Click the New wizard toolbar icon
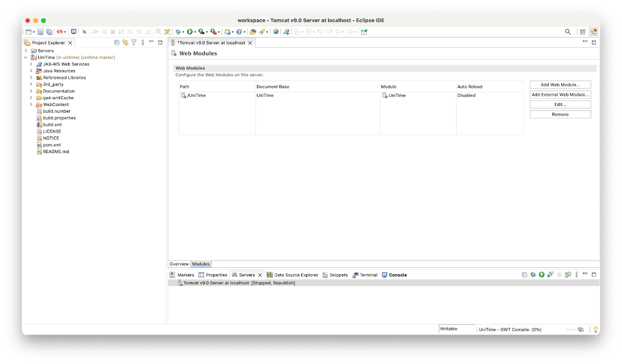Screen dimensions: 622x364 (28, 32)
